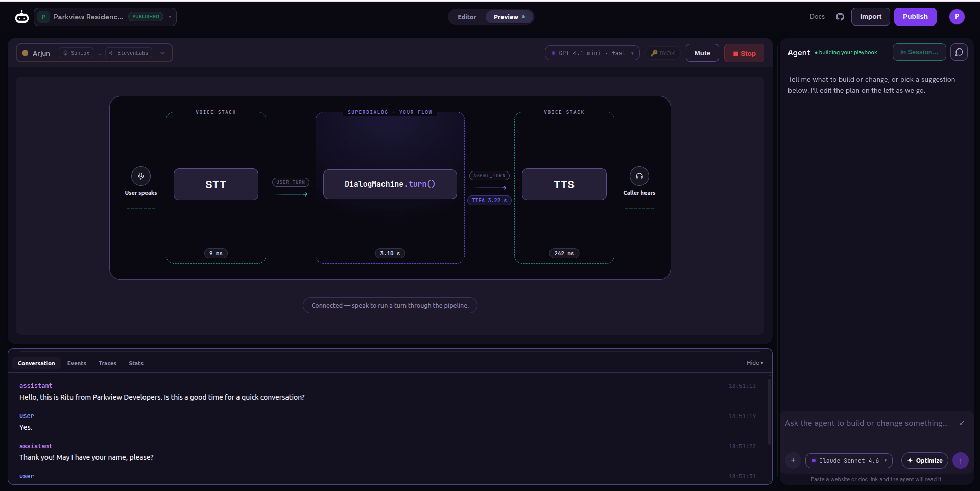The image size is (980, 491).
Task: Click the robot logo icon
Action: point(22,17)
